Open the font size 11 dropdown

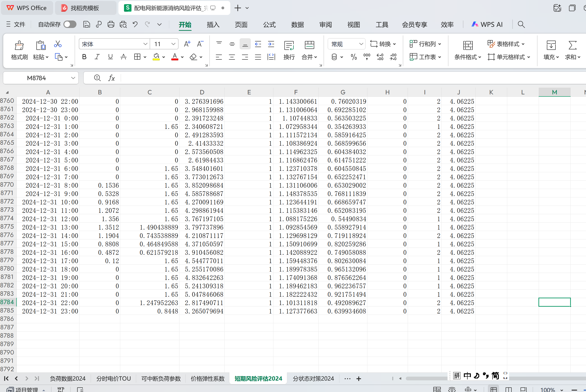point(173,44)
